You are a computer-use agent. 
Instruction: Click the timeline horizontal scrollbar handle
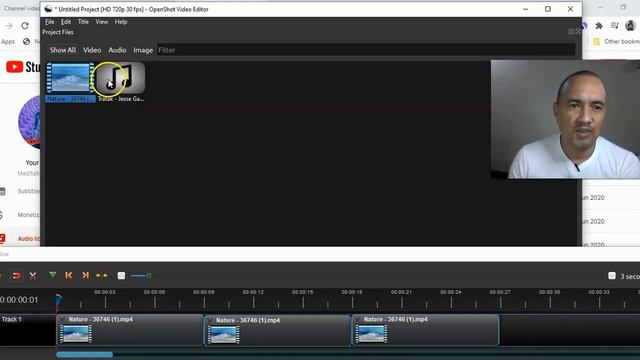84,355
